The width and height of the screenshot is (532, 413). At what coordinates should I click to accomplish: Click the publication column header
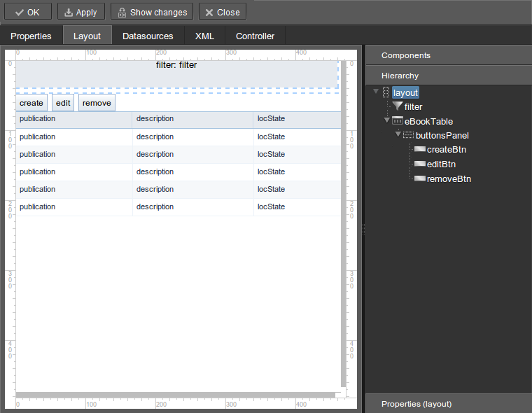coord(74,120)
